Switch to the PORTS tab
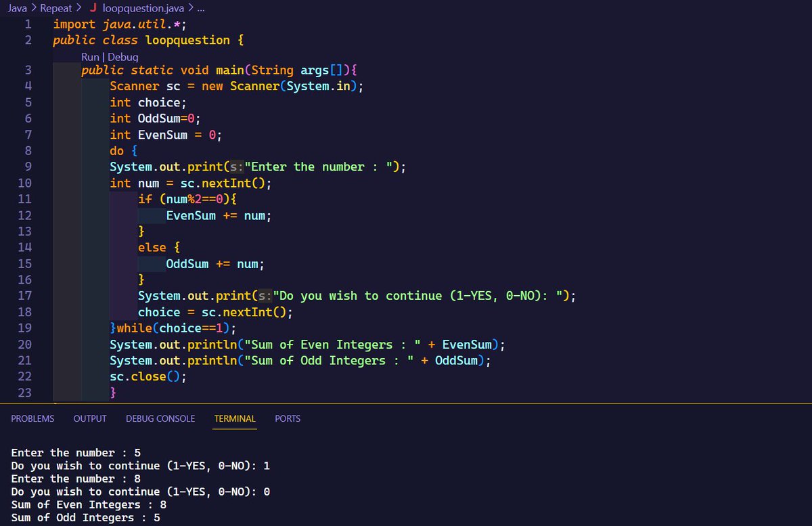 288,418
